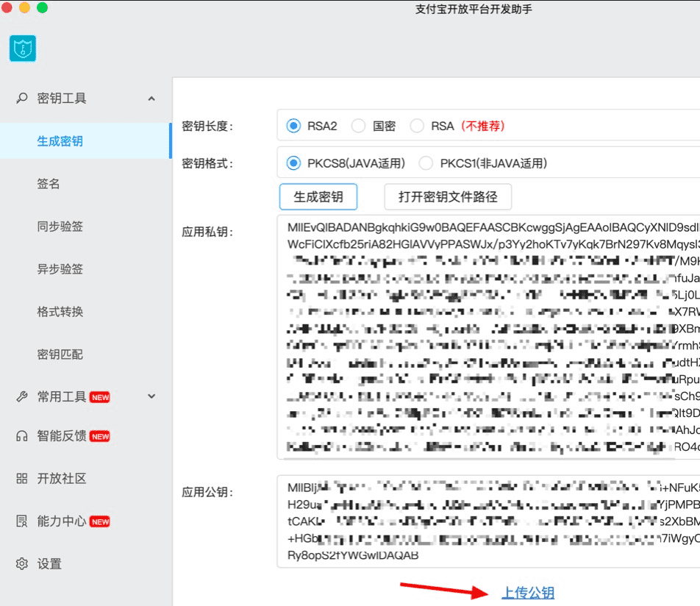Click the key tools magnifier icon

coord(21,98)
